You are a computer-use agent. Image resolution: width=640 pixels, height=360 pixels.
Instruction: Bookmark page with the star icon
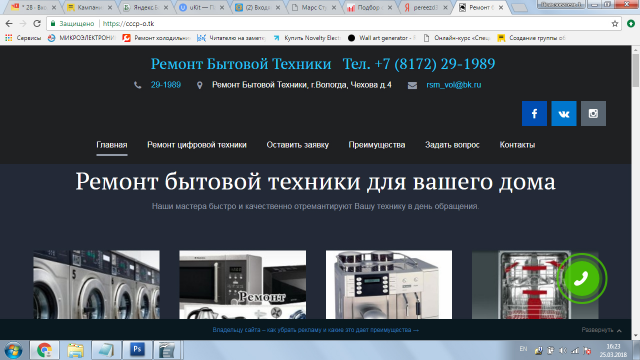[615, 24]
